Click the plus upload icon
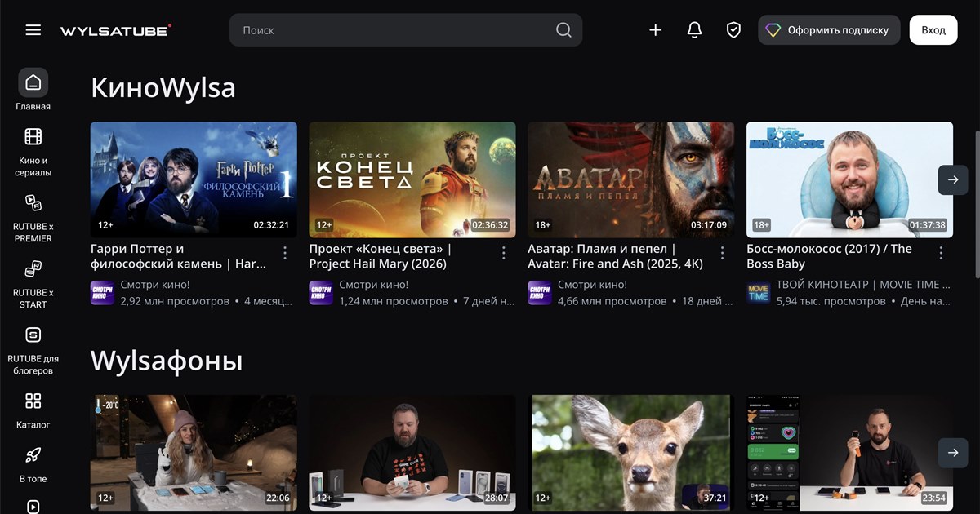980x514 pixels. pyautogui.click(x=655, y=30)
